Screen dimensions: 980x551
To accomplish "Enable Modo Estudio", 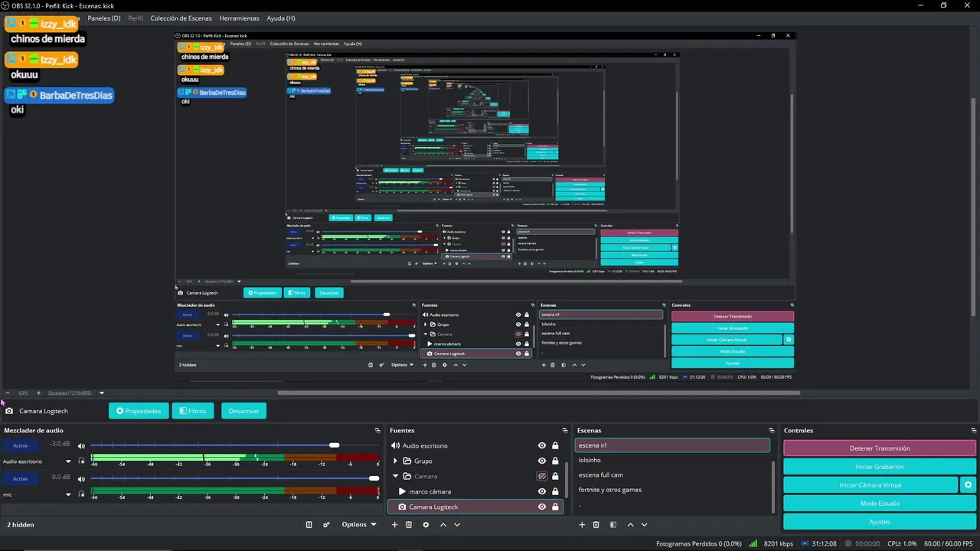I will (x=880, y=504).
